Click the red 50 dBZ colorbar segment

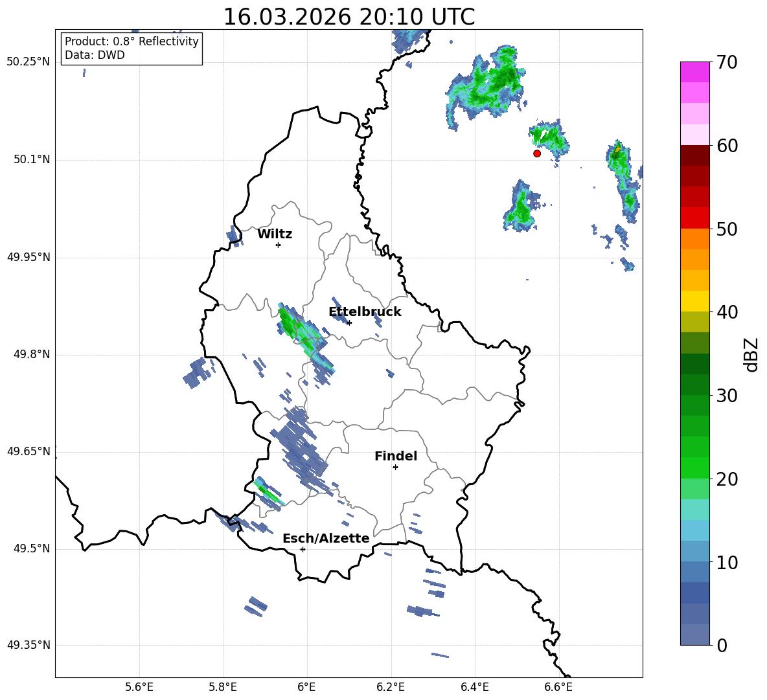694,218
